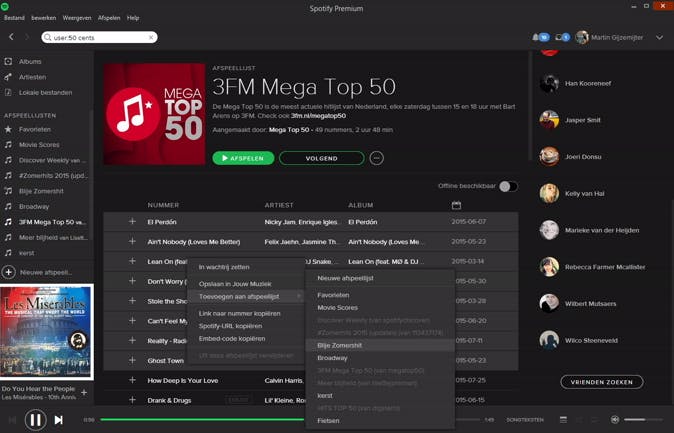Select Blije Zomershit in the submenu
This screenshot has height=433, width=674.
click(x=340, y=345)
